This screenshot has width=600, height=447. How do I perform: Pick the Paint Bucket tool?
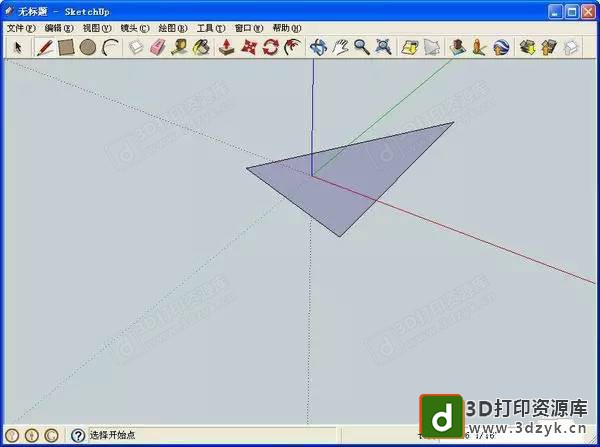201,47
